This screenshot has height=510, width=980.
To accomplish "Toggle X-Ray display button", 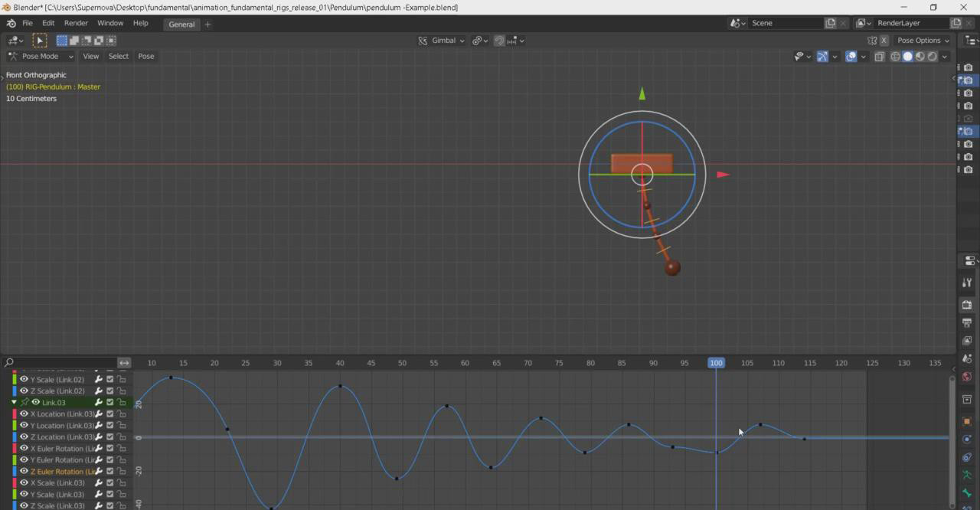I will [x=879, y=57].
